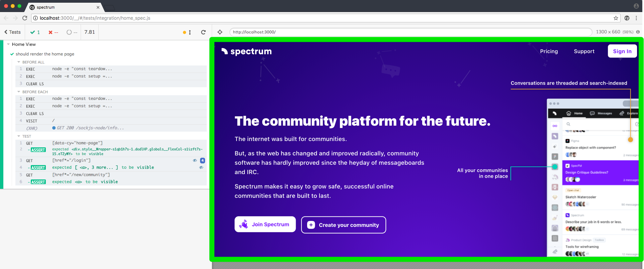Select the spectrum browser tab
The image size is (644, 269).
point(64,7)
